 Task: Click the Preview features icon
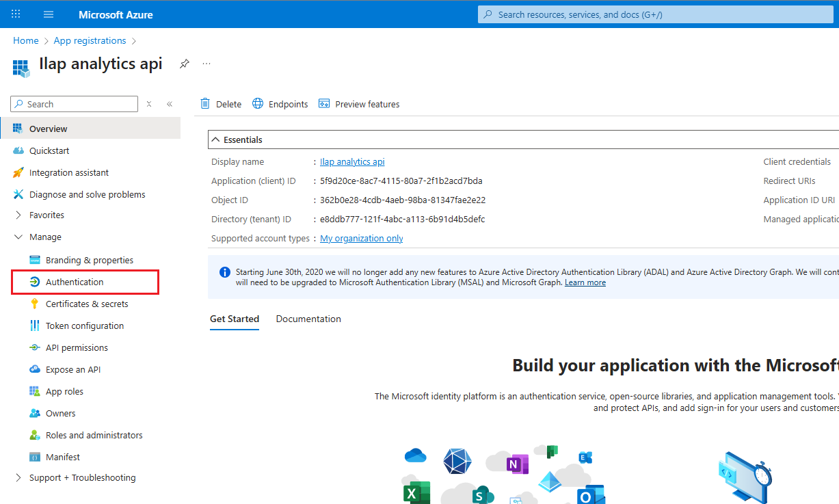(x=324, y=104)
